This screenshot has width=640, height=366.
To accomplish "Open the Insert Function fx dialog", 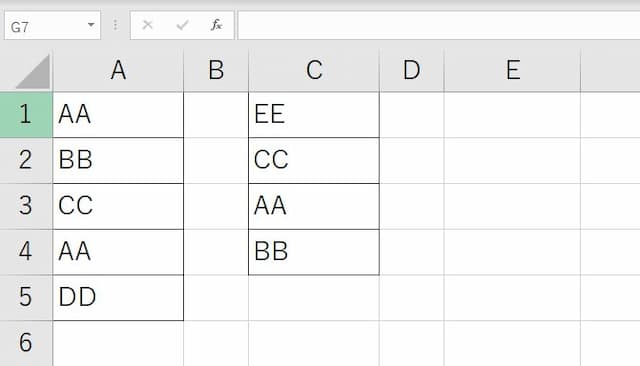I will tap(216, 25).
